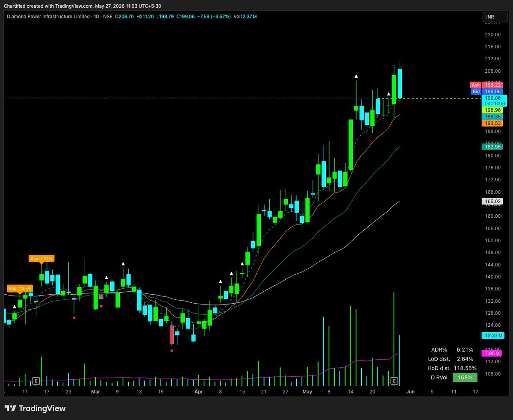
Task: Click the red triangle below the red March candle
Action: point(172,351)
